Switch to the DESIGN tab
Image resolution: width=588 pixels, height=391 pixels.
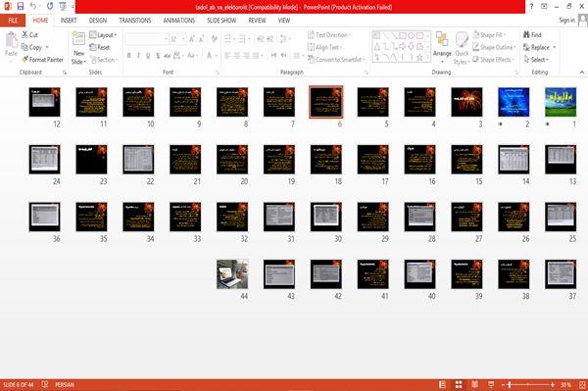98,21
